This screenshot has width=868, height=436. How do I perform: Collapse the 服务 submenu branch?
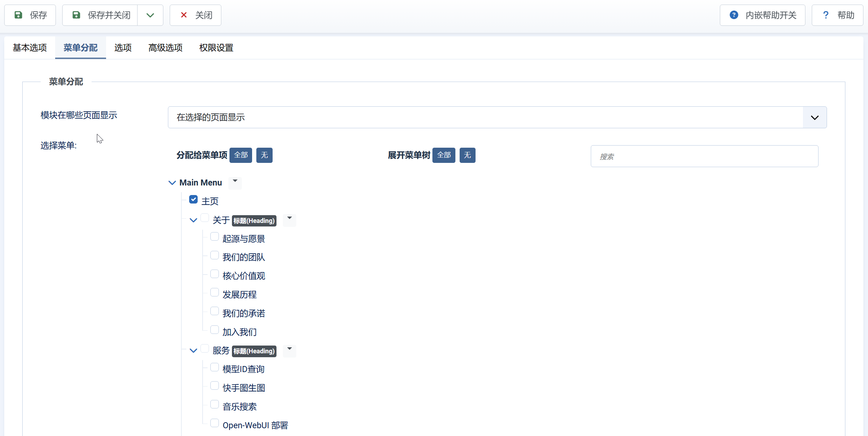[x=193, y=350]
